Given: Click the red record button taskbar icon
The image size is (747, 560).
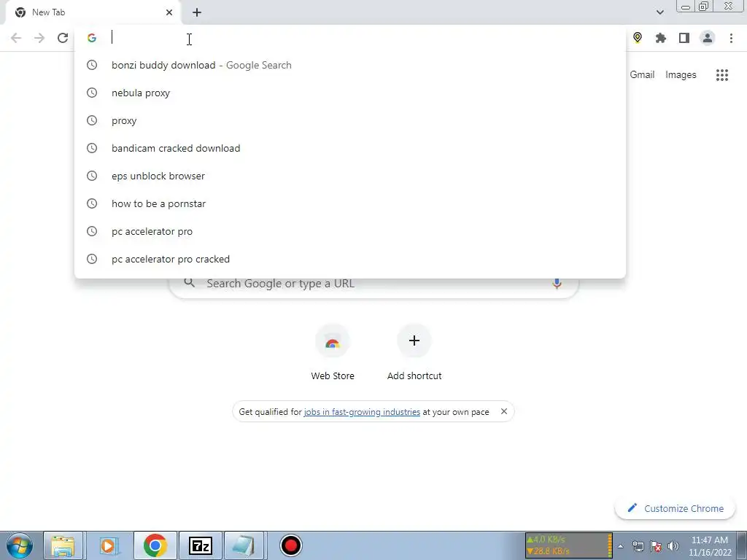Looking at the screenshot, I should tap(290, 545).
